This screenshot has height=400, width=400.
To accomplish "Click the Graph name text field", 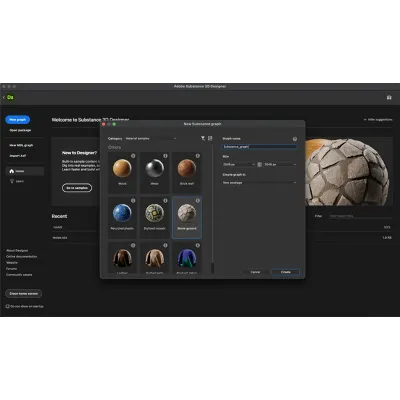I will [x=259, y=146].
